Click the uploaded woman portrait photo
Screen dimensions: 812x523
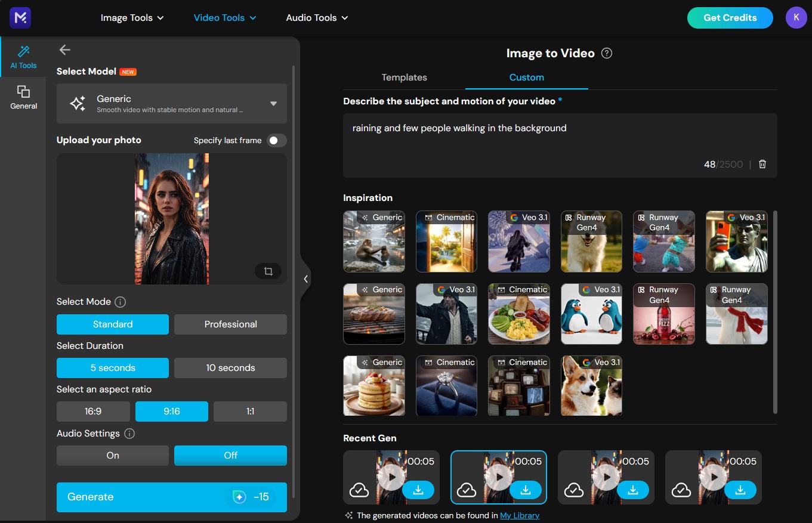(172, 219)
